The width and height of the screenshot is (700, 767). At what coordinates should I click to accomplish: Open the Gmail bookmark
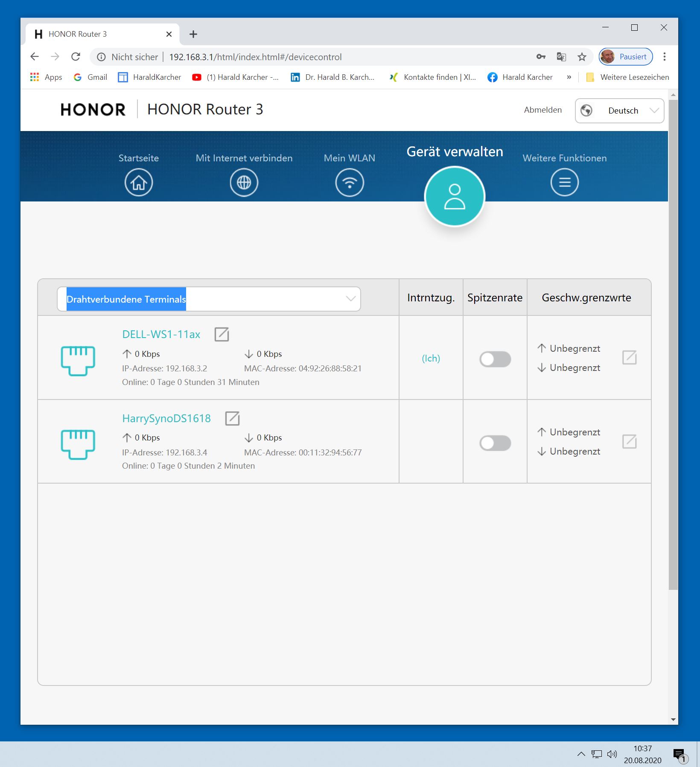[x=90, y=77]
